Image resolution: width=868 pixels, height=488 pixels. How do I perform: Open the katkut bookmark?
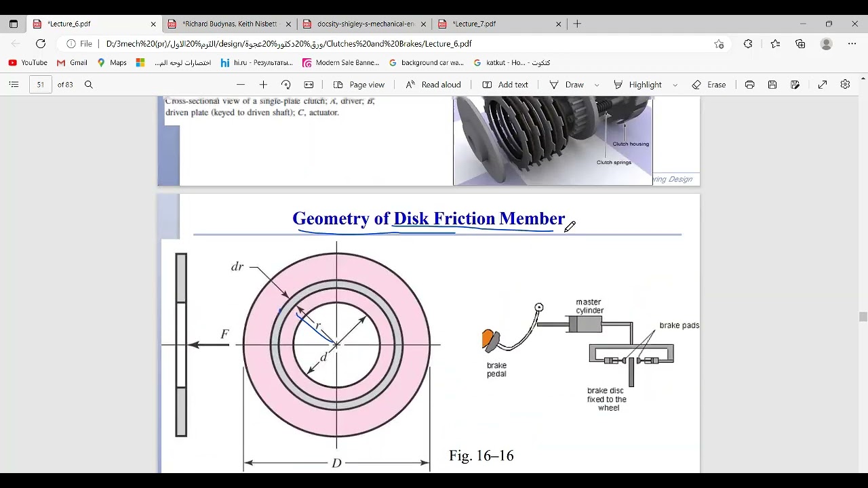(512, 62)
